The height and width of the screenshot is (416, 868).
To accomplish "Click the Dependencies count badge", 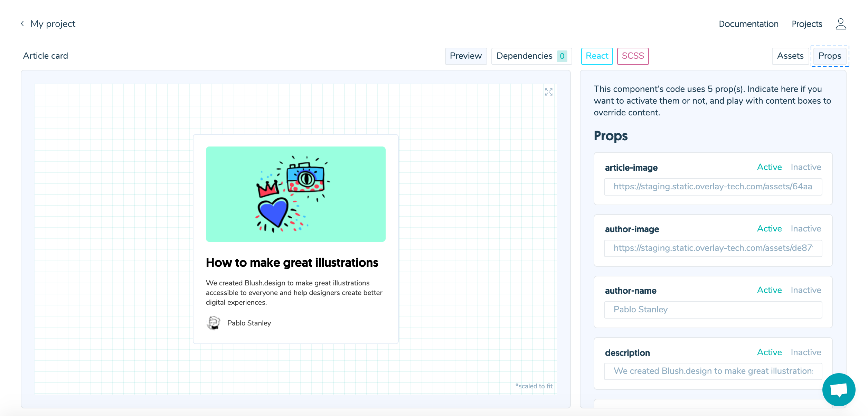I will 562,56.
